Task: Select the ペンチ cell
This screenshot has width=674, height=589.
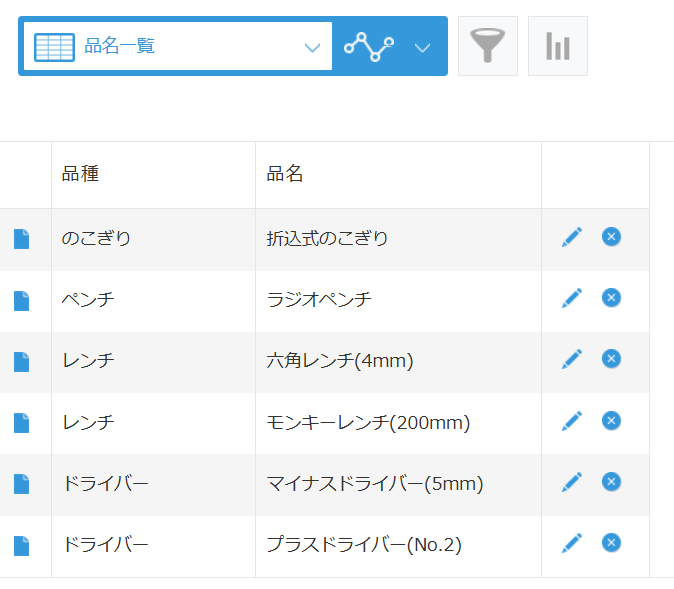Action: click(x=153, y=301)
